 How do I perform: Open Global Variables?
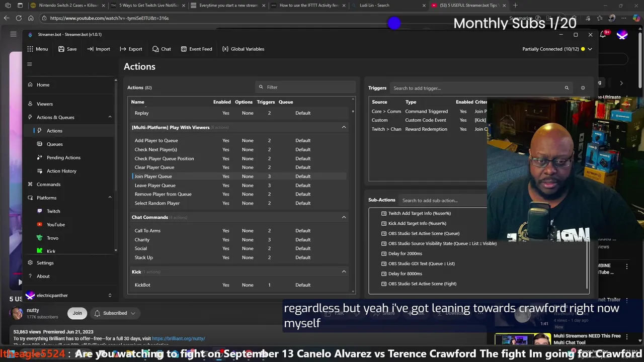click(x=243, y=49)
